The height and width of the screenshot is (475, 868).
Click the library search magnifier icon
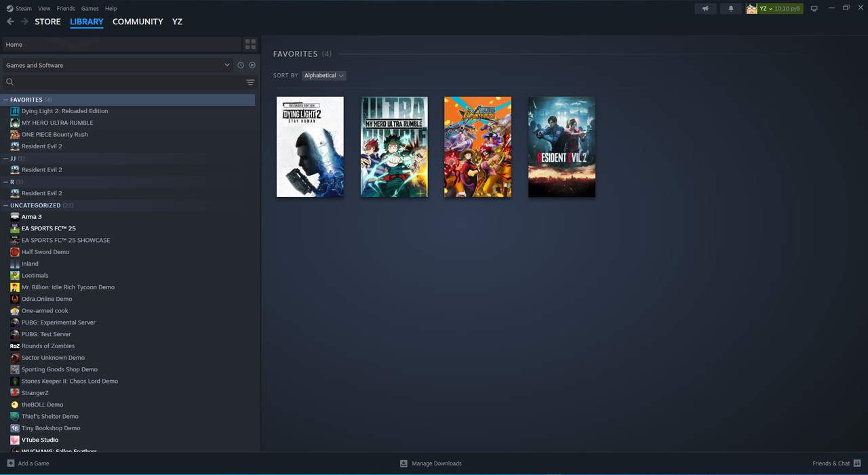(10, 82)
